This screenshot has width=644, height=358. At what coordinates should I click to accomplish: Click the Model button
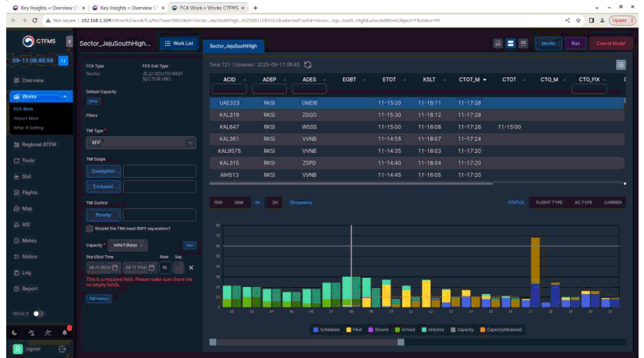point(548,43)
